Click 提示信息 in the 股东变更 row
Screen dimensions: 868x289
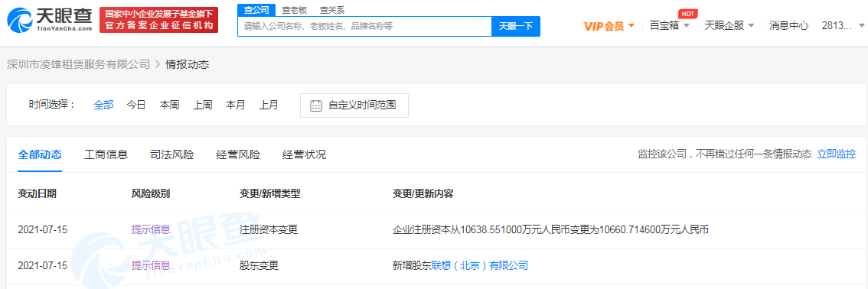(151, 266)
